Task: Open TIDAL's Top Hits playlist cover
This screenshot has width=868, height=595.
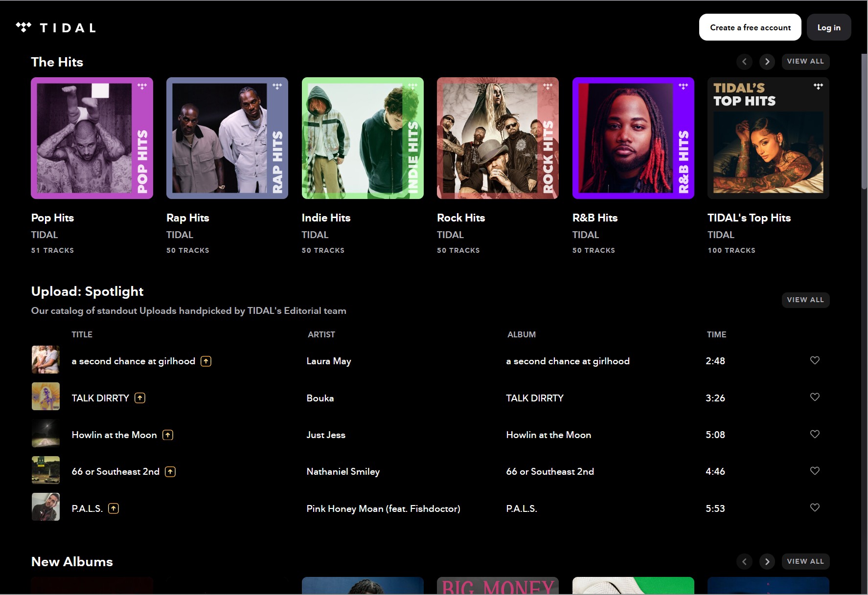Action: [768, 138]
